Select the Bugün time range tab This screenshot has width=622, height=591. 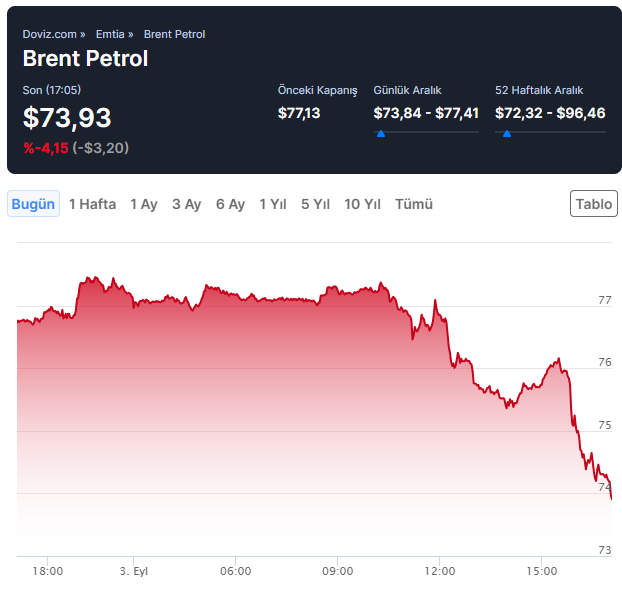(x=33, y=204)
